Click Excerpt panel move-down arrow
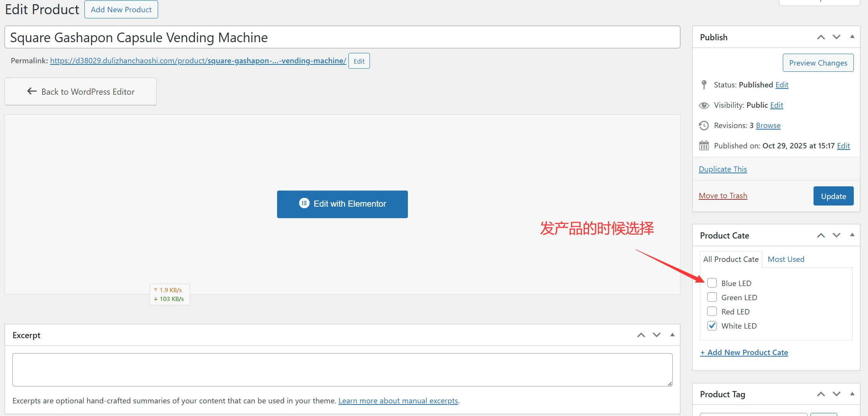 [657, 335]
